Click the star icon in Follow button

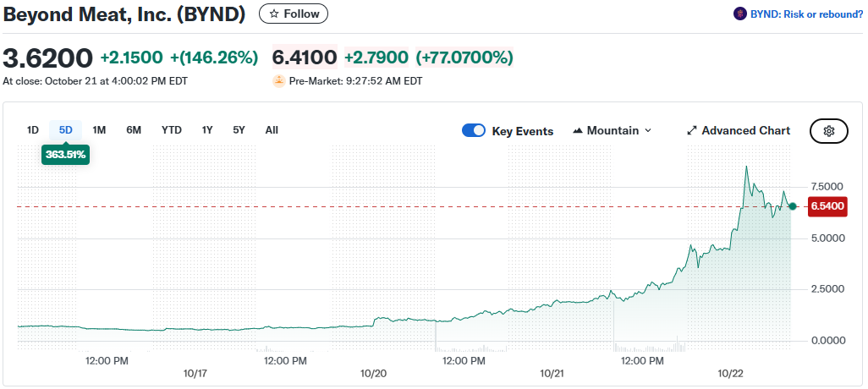tap(274, 14)
